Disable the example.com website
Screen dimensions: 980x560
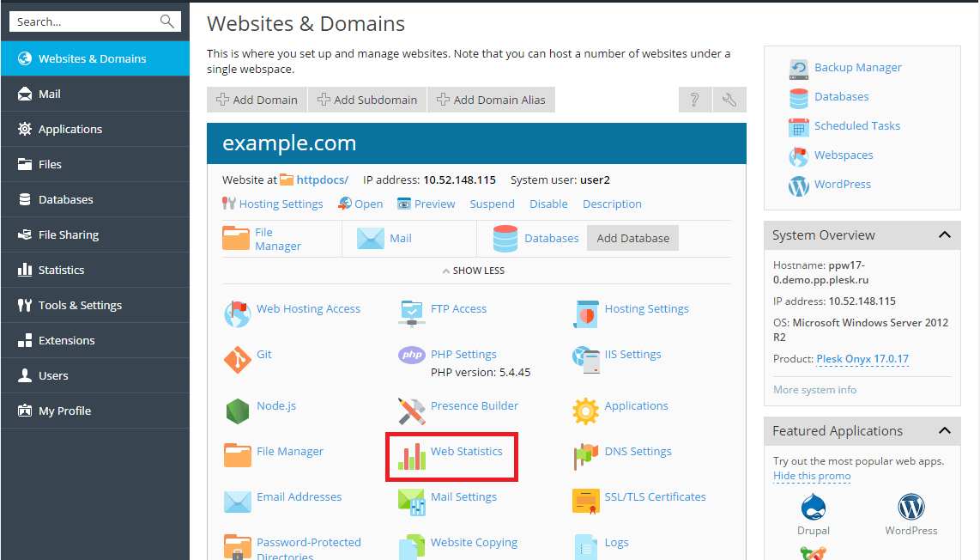coord(548,204)
